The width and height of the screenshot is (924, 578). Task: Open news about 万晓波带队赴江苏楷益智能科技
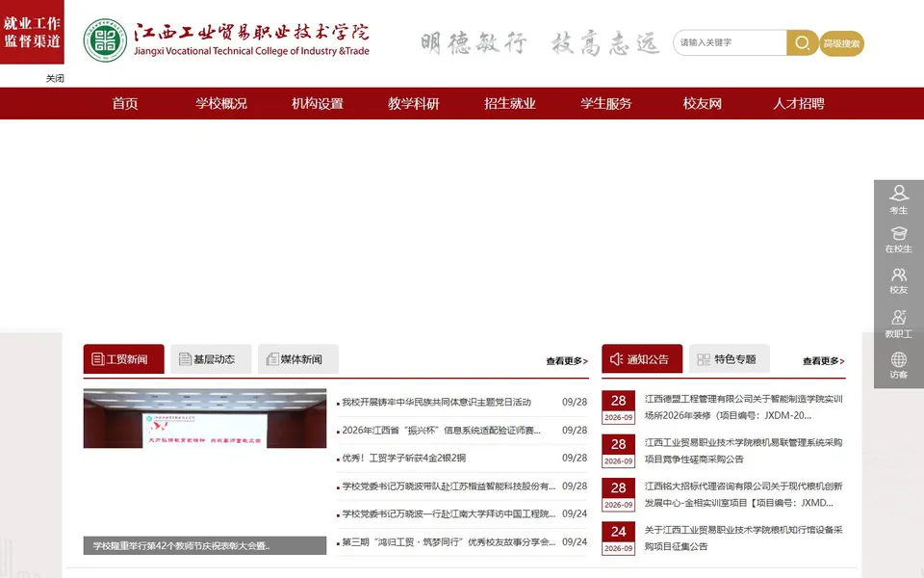tap(449, 486)
